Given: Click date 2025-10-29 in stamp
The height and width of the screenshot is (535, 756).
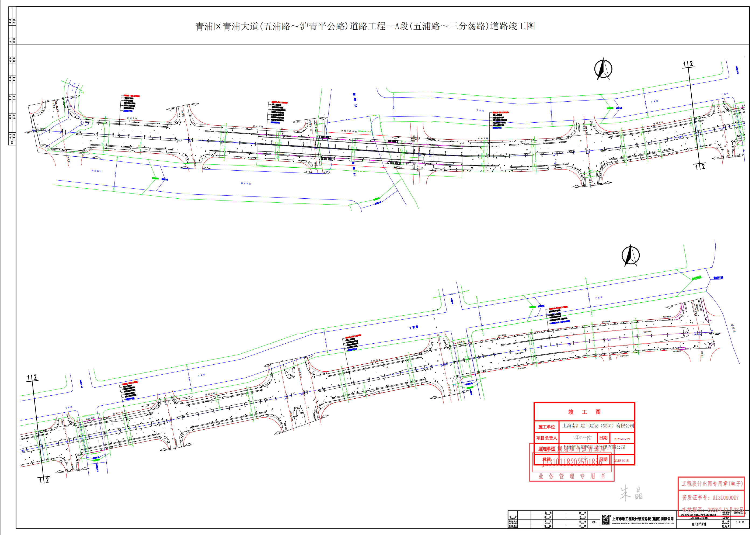Looking at the screenshot, I should tap(622, 439).
